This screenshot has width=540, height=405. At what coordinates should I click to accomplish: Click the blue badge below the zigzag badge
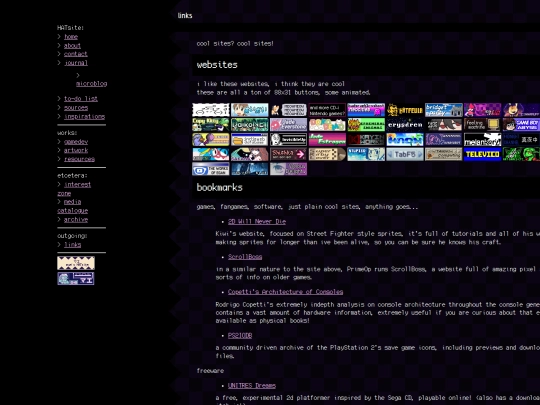pyautogui.click(x=76, y=279)
